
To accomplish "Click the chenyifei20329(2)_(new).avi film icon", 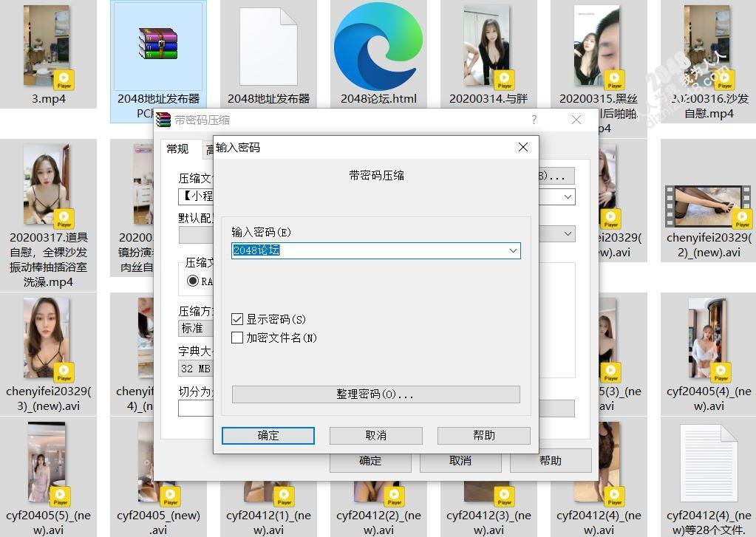I will pyautogui.click(x=708, y=207).
